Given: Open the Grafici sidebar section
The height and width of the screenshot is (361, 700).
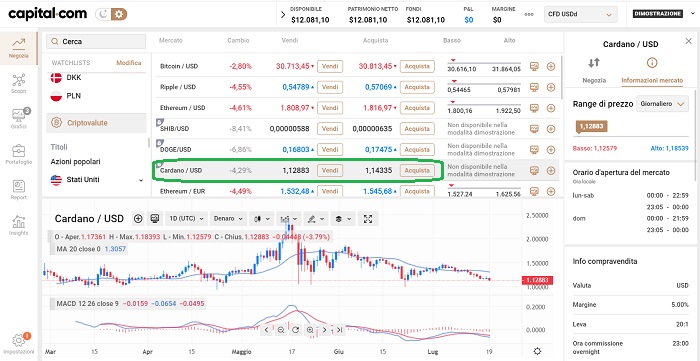Looking at the screenshot, I should [19, 118].
